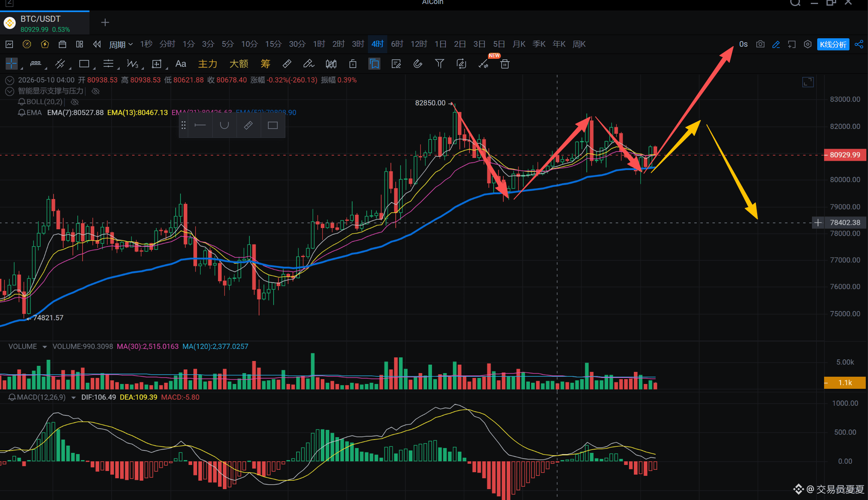Click the rewind double-arrow icon
The height and width of the screenshot is (500, 868).
click(x=97, y=44)
